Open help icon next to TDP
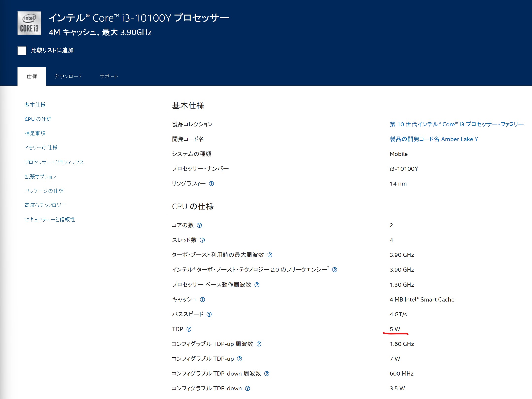The height and width of the screenshot is (399, 532). 189,329
